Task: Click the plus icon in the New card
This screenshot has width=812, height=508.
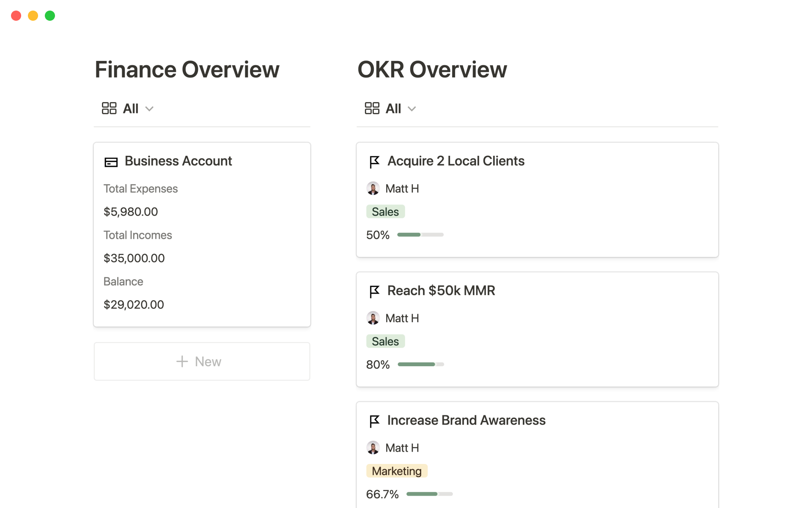Action: tap(182, 362)
